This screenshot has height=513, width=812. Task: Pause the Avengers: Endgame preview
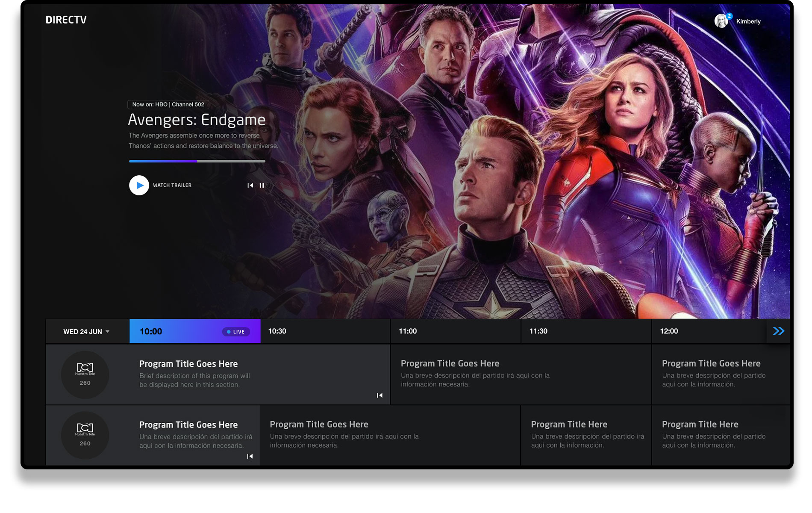[262, 186]
